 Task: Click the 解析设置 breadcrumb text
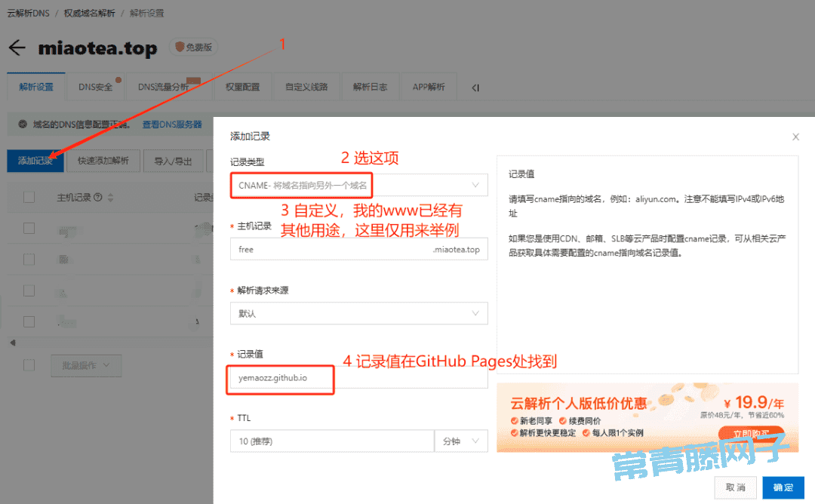point(146,13)
